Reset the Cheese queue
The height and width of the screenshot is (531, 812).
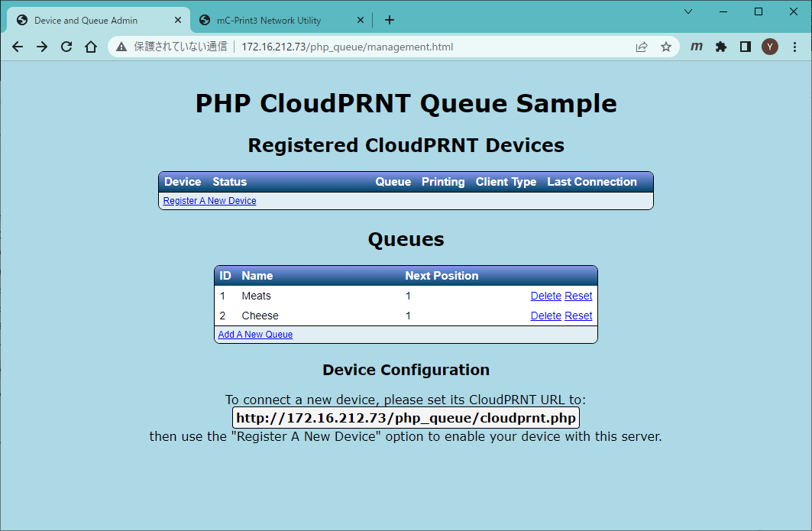click(x=578, y=316)
